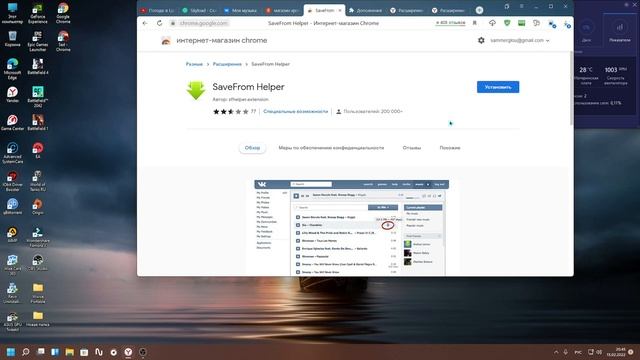This screenshot has width=640, height=360.
Task: Close the SaveFrom browser tab
Action: coord(340,10)
